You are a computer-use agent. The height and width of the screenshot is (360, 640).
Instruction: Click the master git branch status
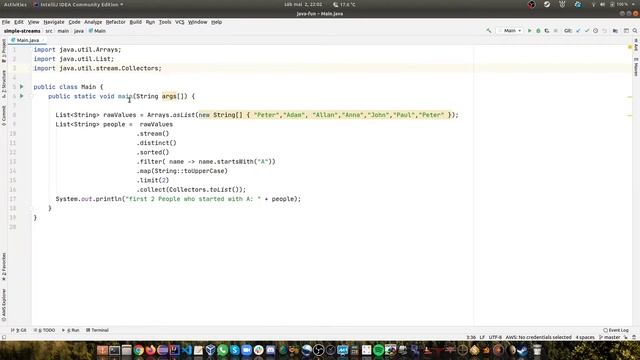(x=609, y=338)
